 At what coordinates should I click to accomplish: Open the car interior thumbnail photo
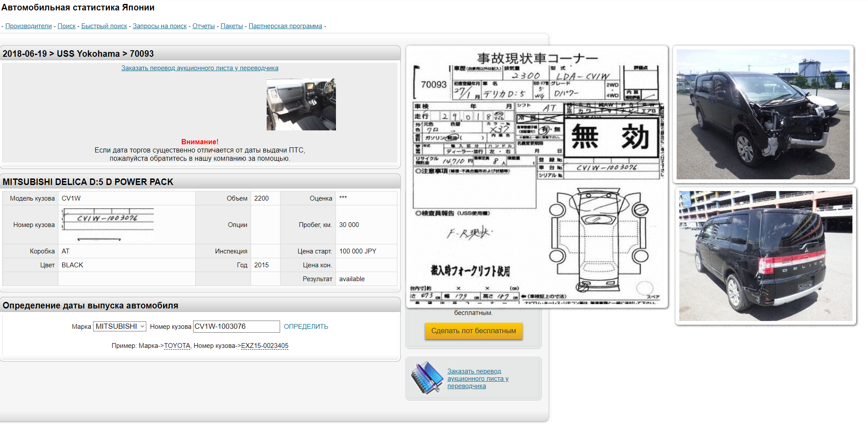coord(301,104)
